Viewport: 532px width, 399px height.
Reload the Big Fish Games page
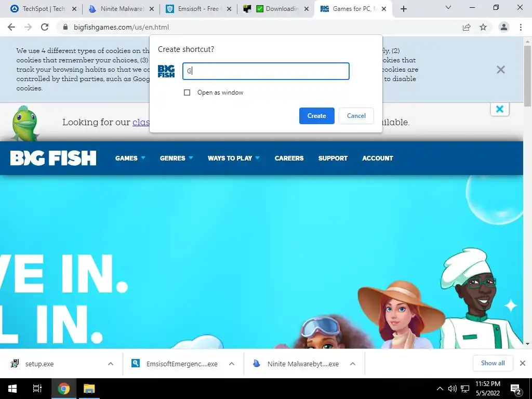[x=45, y=27]
